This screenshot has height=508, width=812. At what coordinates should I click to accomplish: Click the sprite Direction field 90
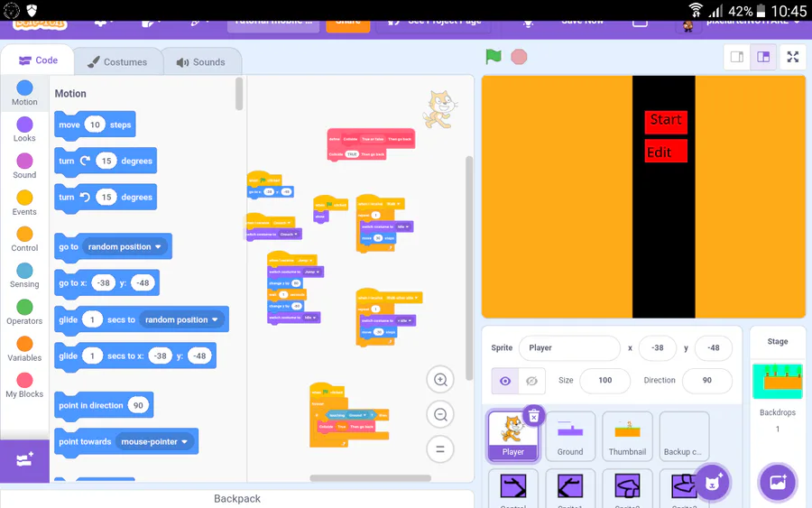pos(706,381)
